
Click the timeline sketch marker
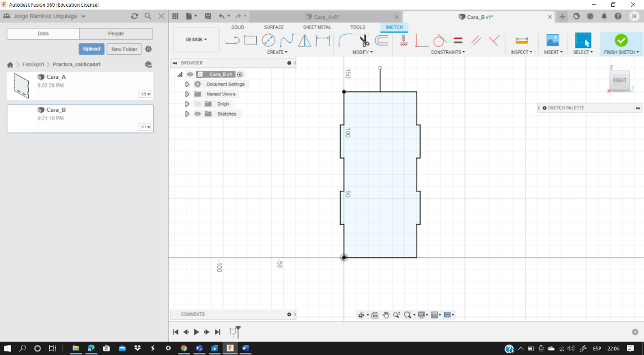[233, 332]
